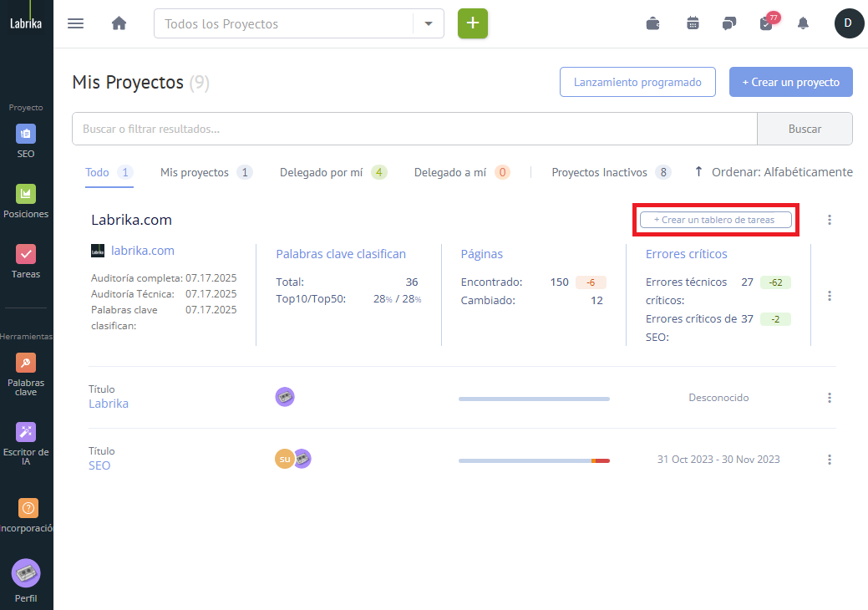Open Errores críticos link
868x610 pixels.
(687, 254)
